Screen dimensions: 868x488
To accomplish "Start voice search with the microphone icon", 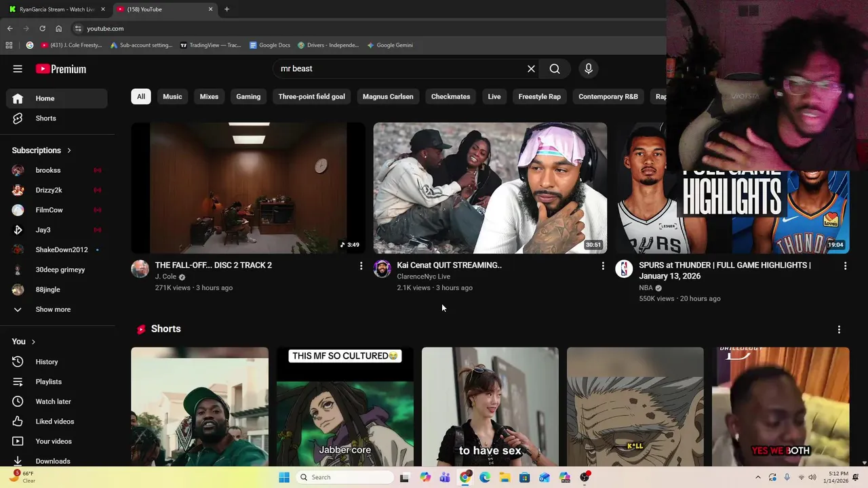I will [x=589, y=68].
